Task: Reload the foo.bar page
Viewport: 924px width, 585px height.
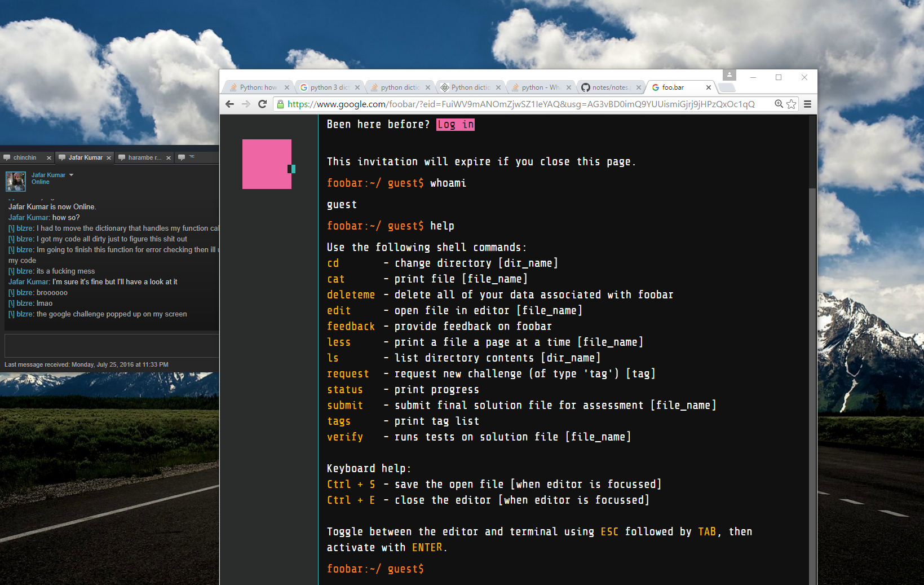Action: click(262, 104)
